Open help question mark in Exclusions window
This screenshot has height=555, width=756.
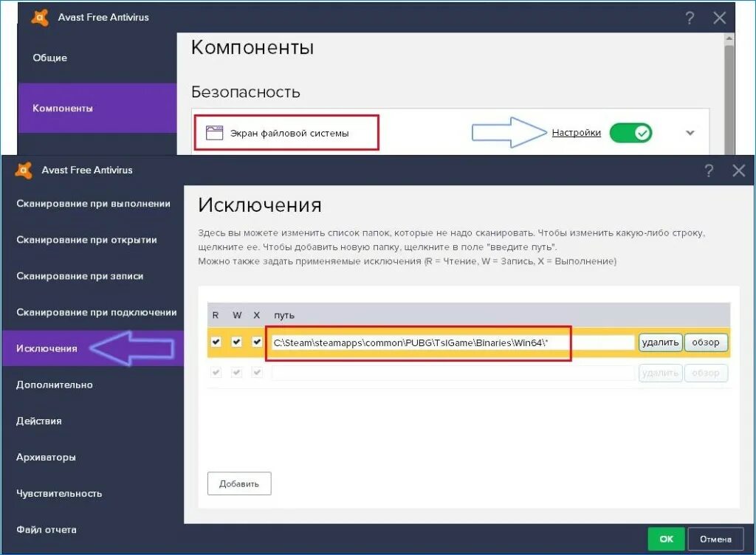(x=709, y=170)
